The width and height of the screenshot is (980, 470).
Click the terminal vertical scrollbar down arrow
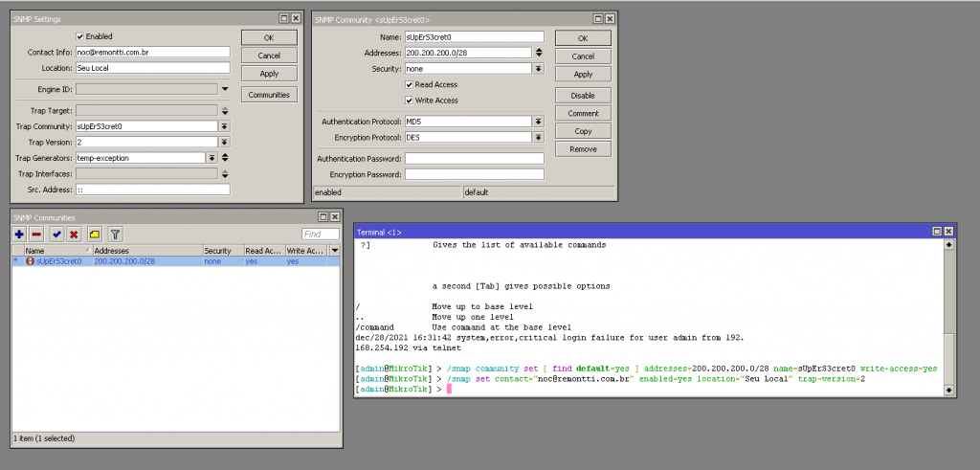click(948, 392)
